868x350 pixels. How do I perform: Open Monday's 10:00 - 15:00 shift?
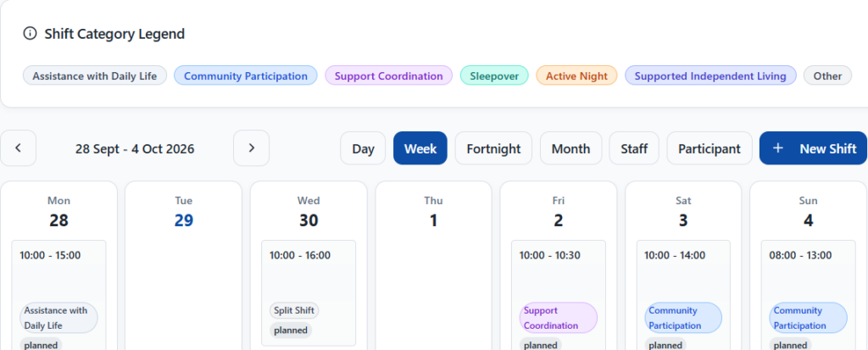click(x=58, y=295)
